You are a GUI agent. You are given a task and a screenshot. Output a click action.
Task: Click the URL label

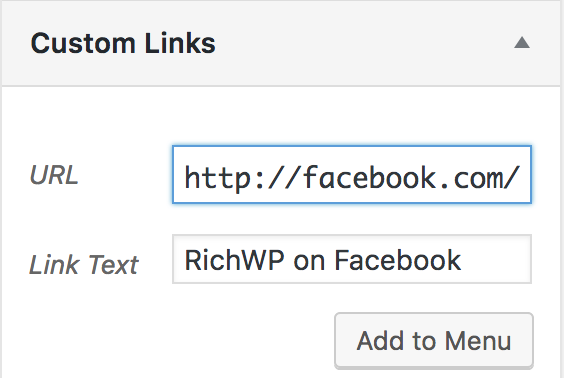click(x=54, y=175)
